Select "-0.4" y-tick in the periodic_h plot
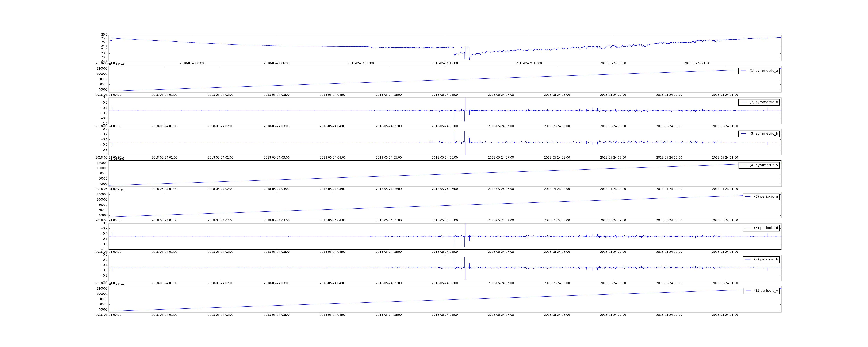This screenshot has height=347, width=868. pyautogui.click(x=104, y=265)
